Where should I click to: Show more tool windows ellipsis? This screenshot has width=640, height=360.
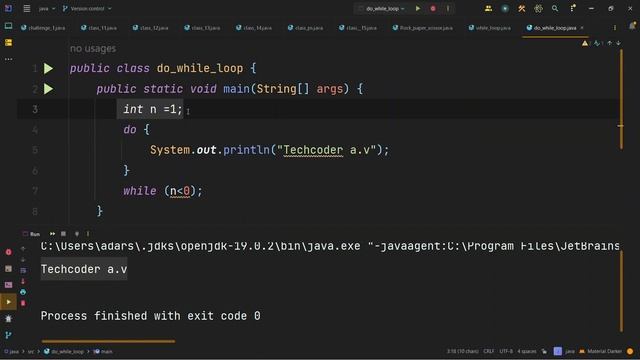pos(8,59)
